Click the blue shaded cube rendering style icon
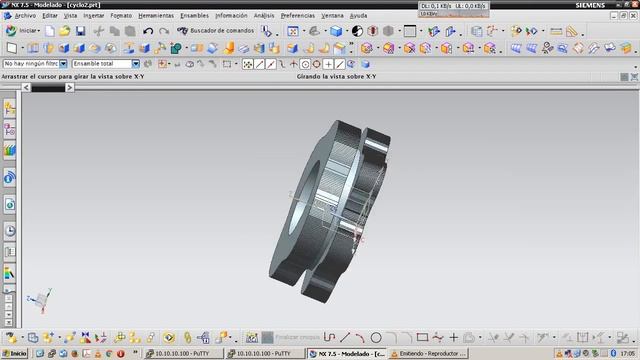The width and height of the screenshot is (640, 360). (x=336, y=31)
